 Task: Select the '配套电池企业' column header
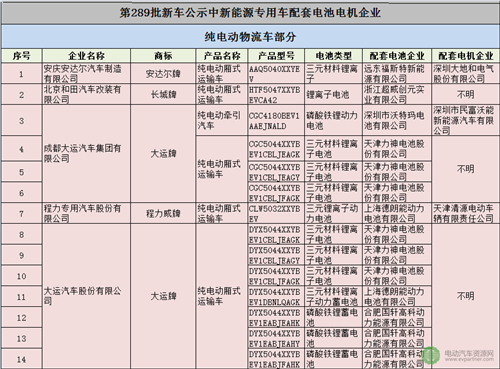click(397, 56)
